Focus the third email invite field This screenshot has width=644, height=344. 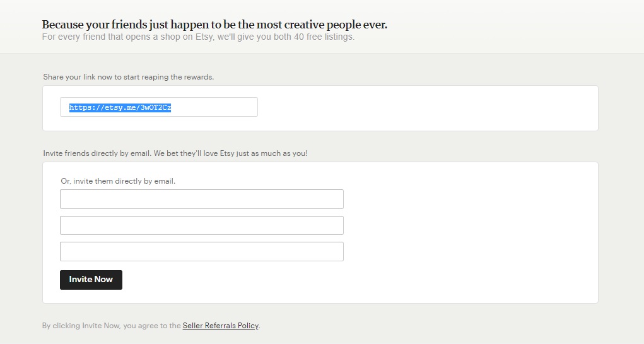point(202,251)
